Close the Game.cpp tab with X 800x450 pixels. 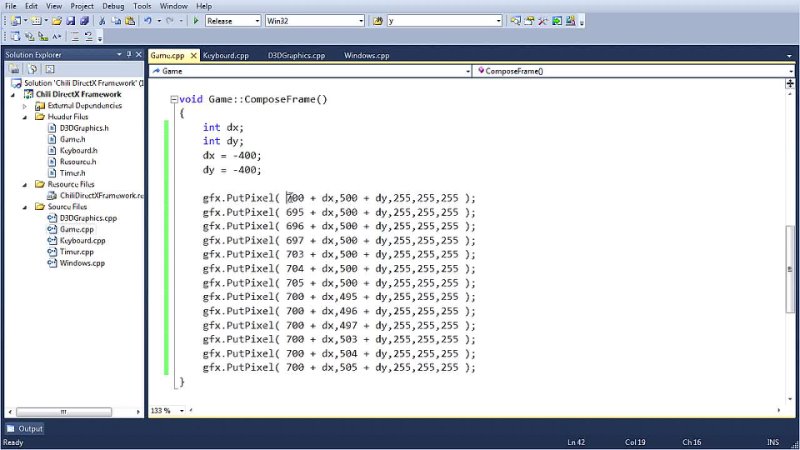click(193, 56)
